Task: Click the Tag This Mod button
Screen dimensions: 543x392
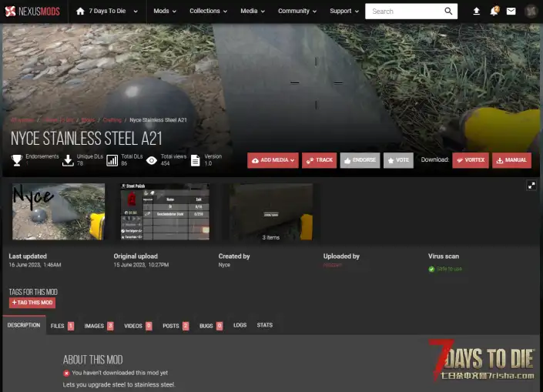Action: point(32,303)
